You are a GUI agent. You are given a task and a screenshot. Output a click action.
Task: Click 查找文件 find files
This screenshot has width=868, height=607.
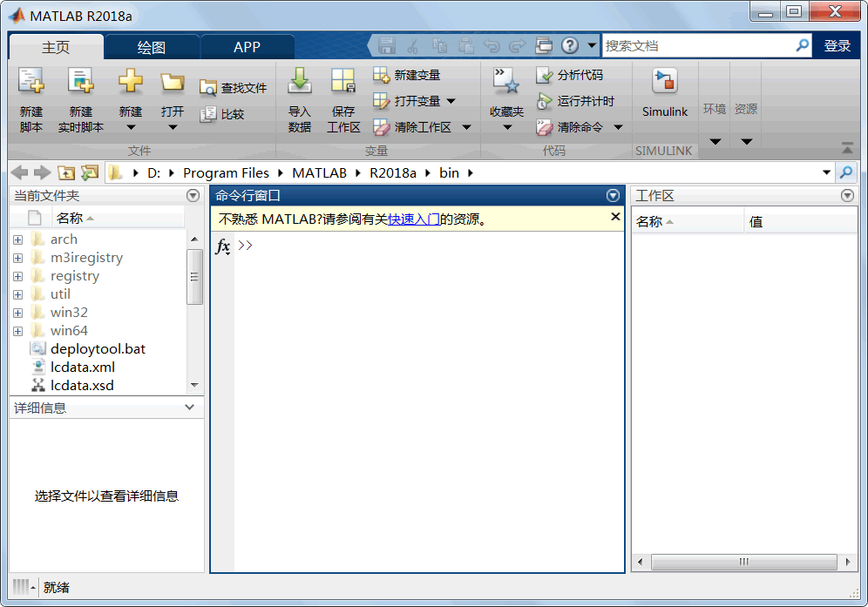click(x=233, y=88)
